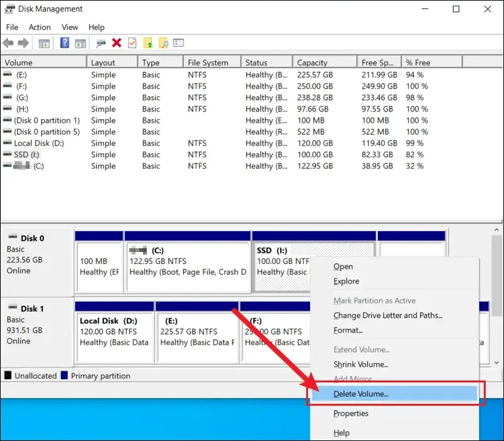Open Properties from the context menu
Screen dimensions: 504x441
[351, 413]
